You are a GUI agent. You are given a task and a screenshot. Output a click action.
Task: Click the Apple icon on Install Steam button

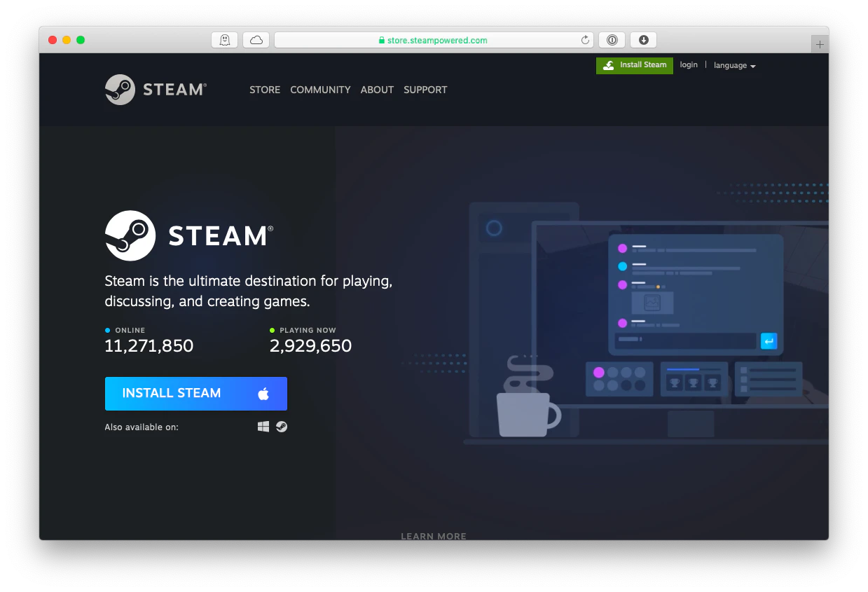point(263,394)
